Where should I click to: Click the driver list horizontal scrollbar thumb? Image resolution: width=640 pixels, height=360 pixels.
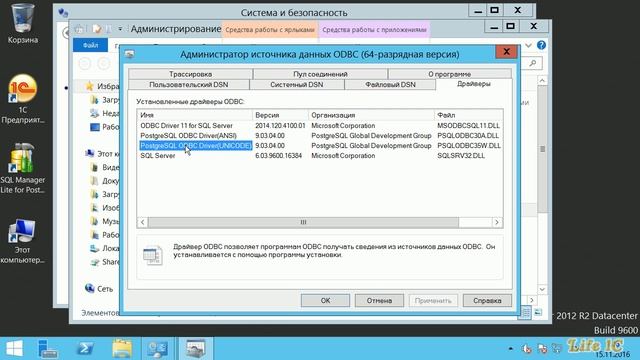click(x=303, y=222)
